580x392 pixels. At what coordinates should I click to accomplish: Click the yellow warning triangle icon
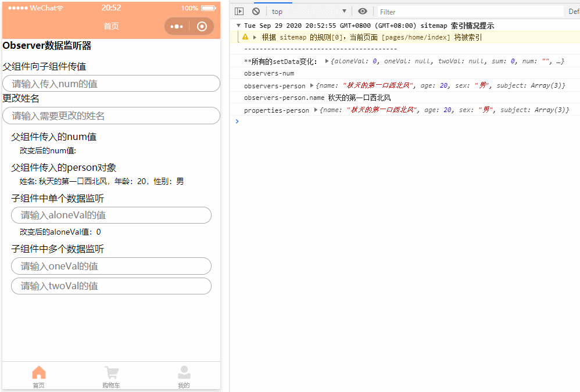(x=245, y=37)
